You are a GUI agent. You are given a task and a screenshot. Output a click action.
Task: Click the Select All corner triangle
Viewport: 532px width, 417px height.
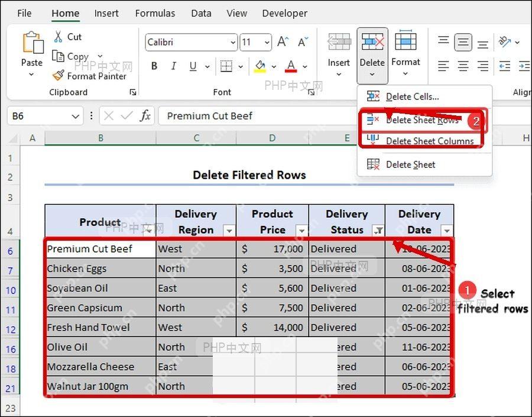point(12,138)
